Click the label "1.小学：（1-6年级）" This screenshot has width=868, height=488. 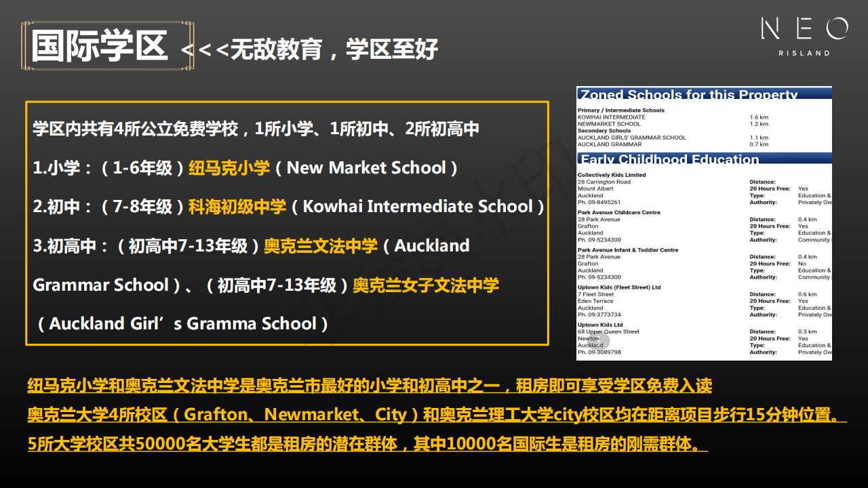tap(109, 167)
